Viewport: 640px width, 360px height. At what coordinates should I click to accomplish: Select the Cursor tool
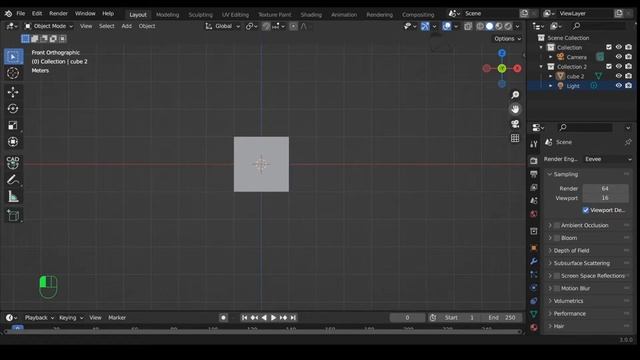[13, 73]
